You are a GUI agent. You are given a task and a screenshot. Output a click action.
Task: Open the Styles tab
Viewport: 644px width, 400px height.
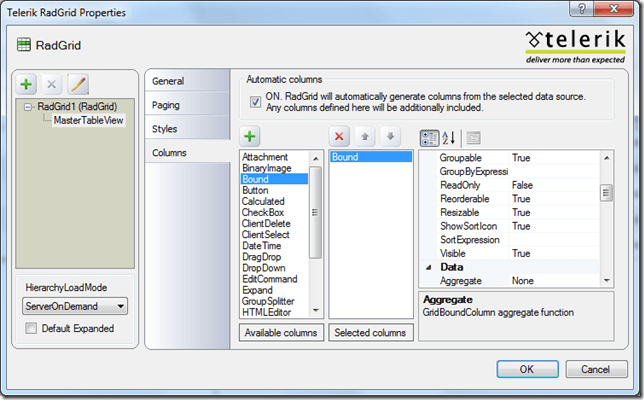[188, 129]
